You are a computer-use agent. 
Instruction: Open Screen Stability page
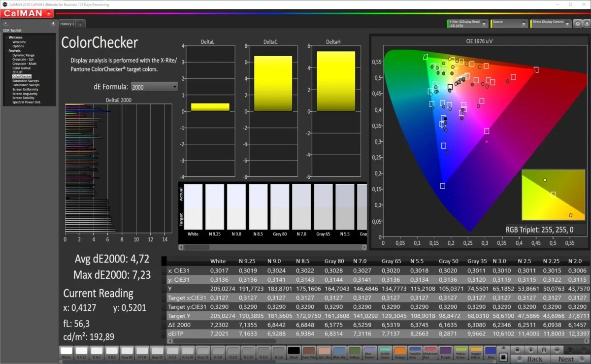[24, 98]
